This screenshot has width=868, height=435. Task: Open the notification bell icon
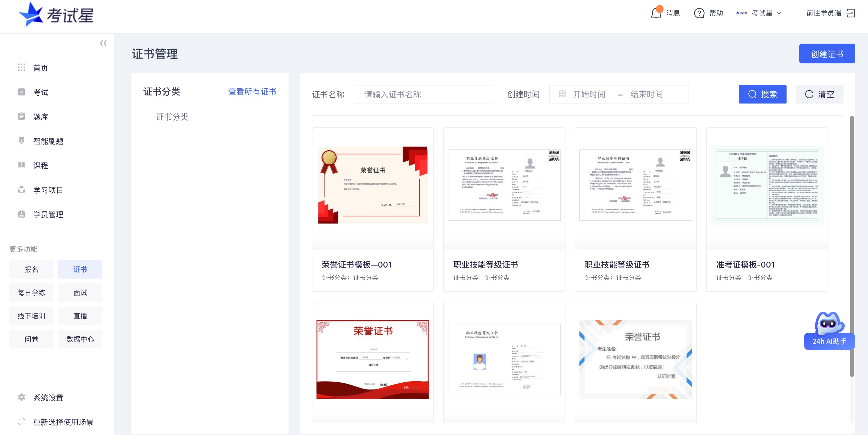click(x=656, y=13)
